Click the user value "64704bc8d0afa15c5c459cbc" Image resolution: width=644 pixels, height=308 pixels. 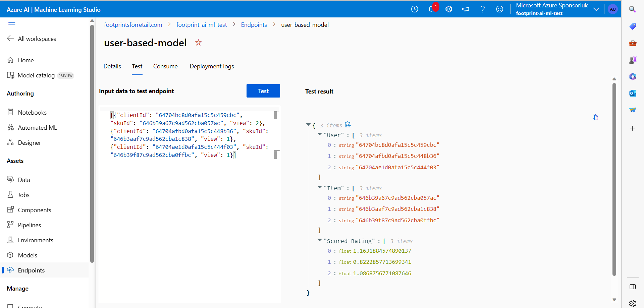tap(397, 145)
